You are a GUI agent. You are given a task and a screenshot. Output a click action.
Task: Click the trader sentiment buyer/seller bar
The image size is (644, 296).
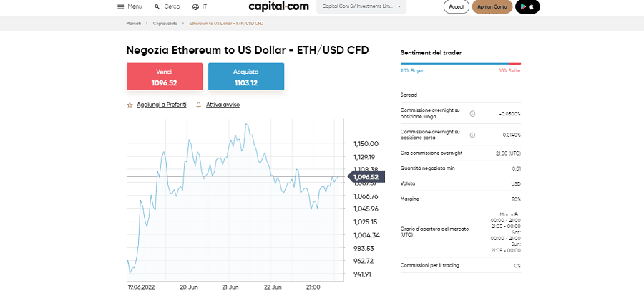pyautogui.click(x=461, y=64)
